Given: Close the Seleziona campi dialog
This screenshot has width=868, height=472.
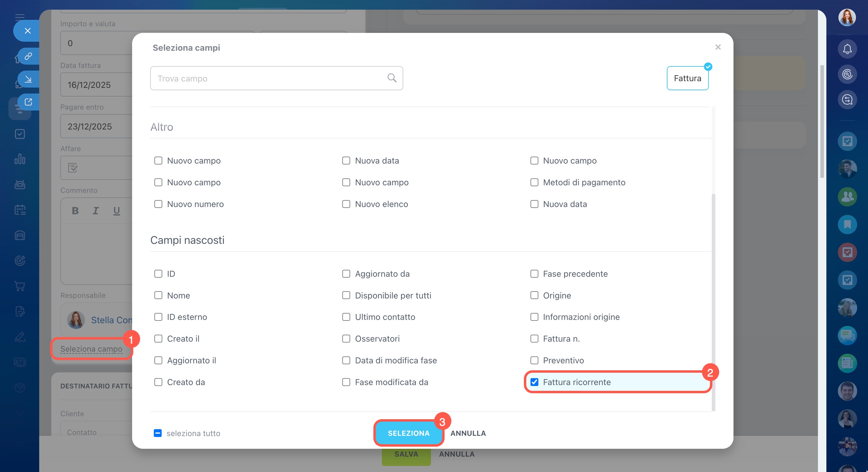Looking at the screenshot, I should pyautogui.click(x=718, y=47).
